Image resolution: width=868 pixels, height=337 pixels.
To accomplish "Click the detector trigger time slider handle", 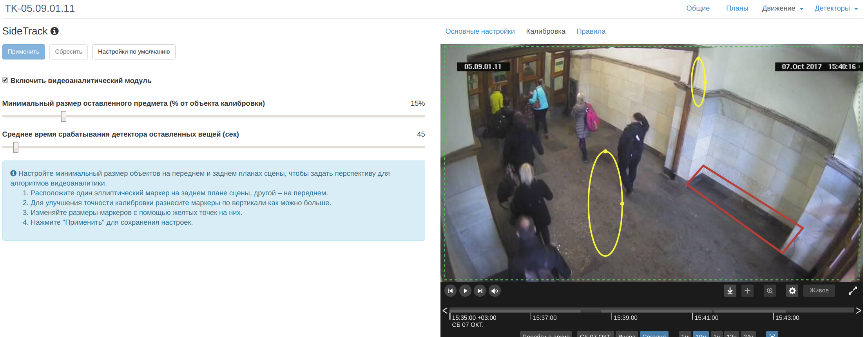I will (x=16, y=147).
